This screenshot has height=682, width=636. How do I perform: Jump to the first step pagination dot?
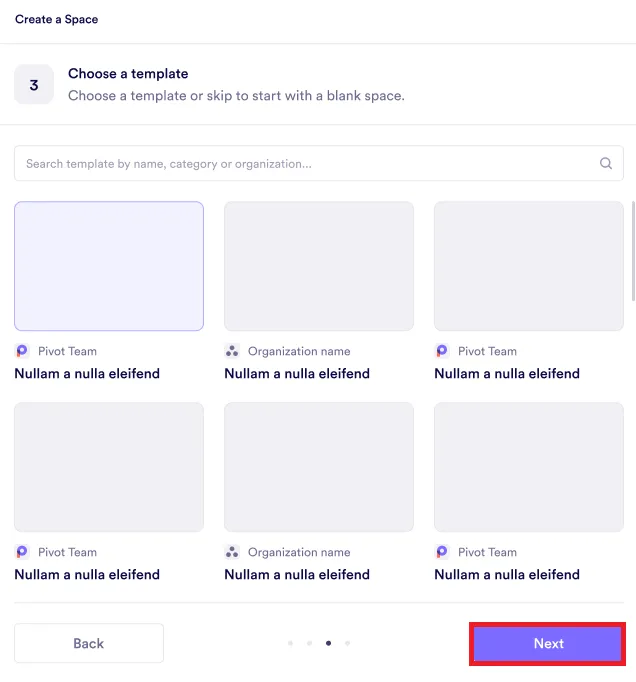pyautogui.click(x=290, y=644)
